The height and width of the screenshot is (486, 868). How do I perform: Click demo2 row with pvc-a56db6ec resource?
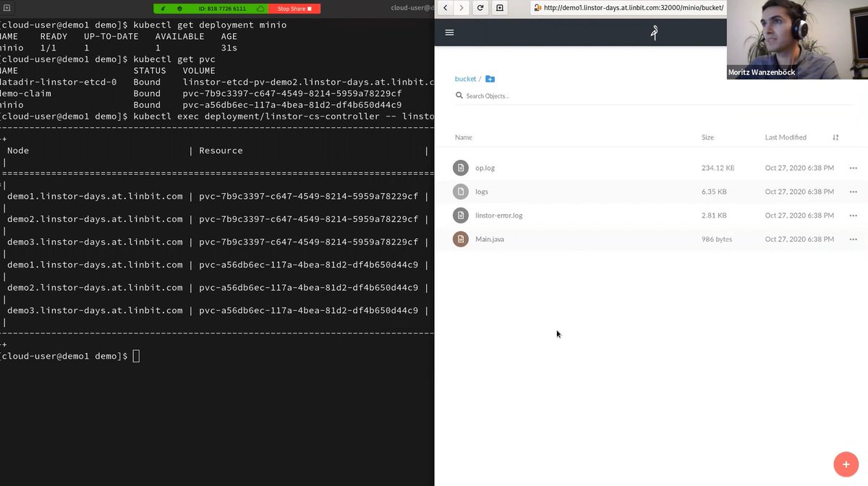pos(217,287)
